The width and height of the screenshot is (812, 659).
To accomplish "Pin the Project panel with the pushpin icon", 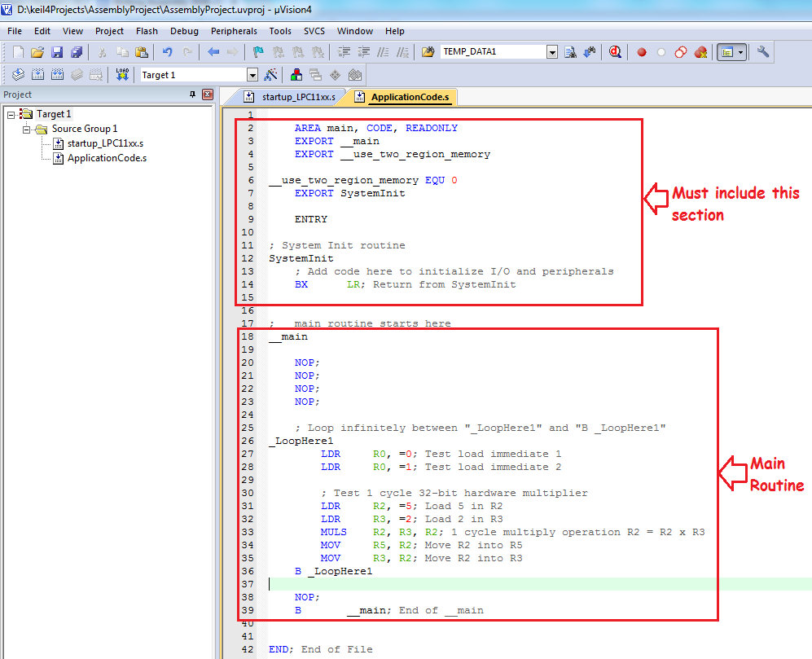I will 193,94.
